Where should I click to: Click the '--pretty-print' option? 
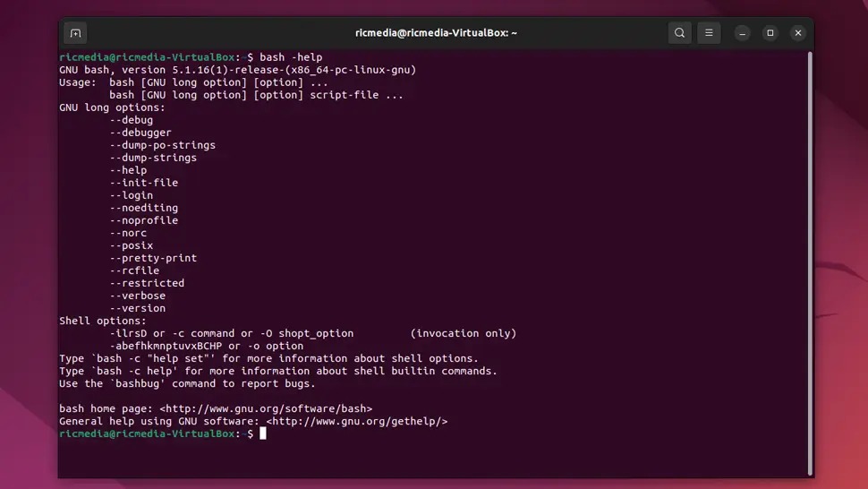pos(153,258)
